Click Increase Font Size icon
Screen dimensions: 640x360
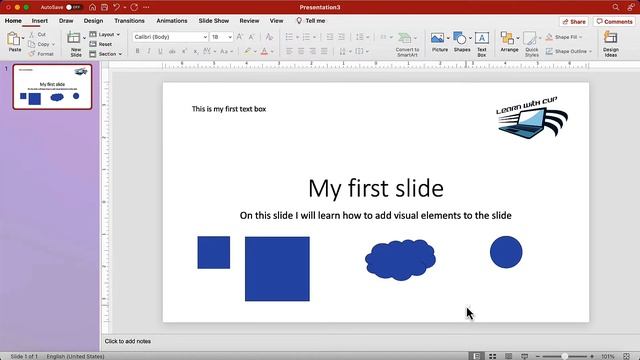pos(240,37)
